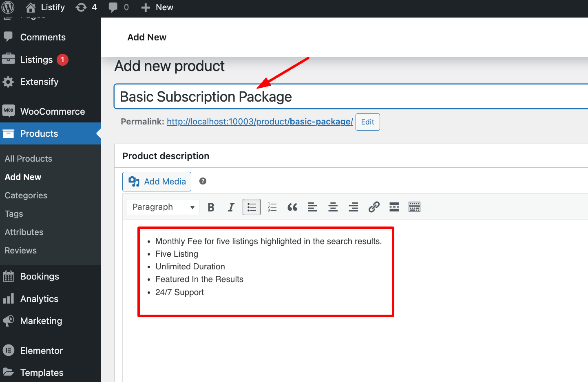Select the bulleted list tool
The image size is (588, 382).
(251, 207)
